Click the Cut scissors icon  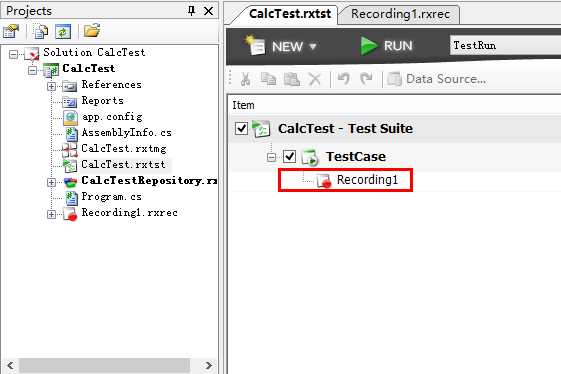[x=245, y=79]
